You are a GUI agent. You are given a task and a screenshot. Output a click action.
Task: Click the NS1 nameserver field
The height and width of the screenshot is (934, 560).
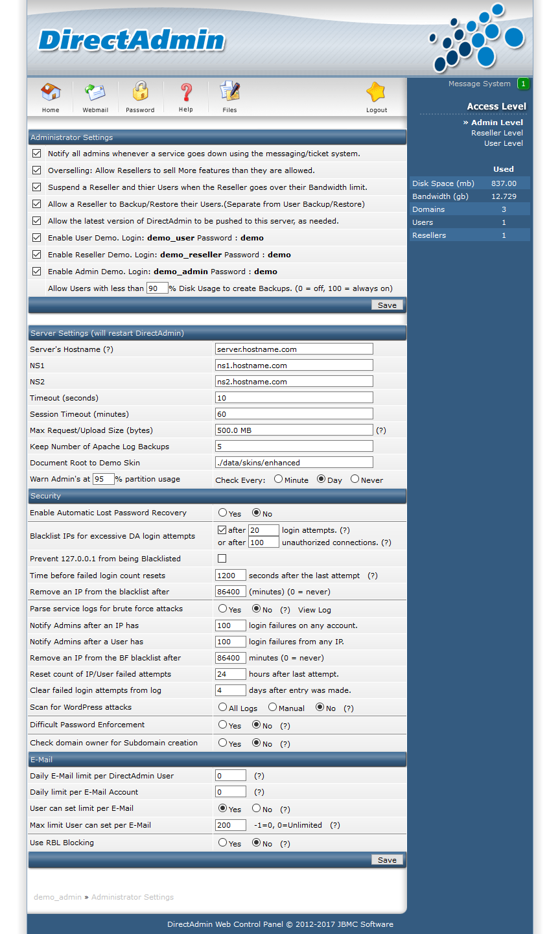pos(294,365)
